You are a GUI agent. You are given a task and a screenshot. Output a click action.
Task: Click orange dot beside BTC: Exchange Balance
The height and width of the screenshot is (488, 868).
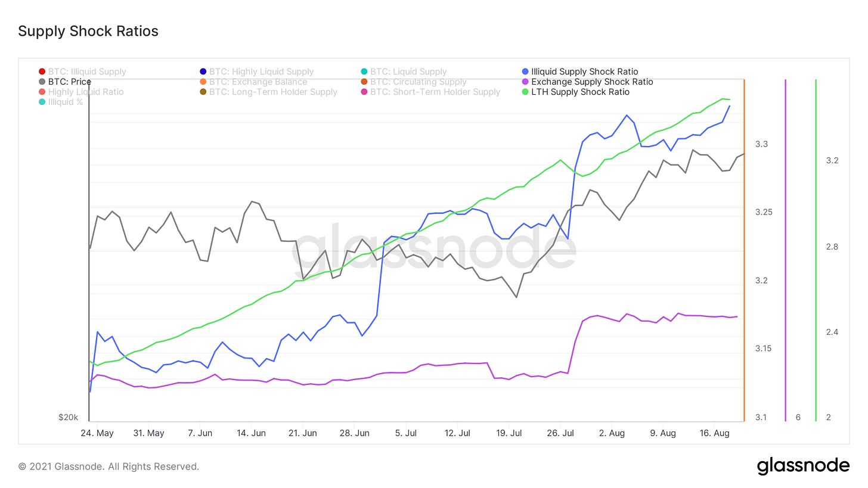[203, 82]
